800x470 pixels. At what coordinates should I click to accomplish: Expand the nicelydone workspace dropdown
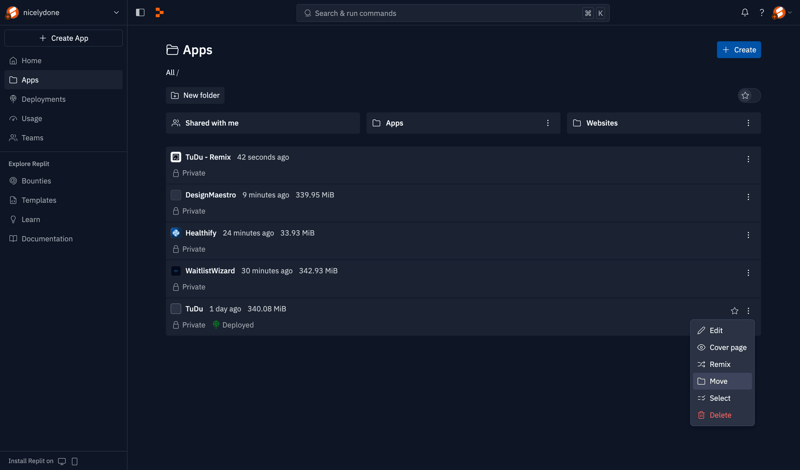pyautogui.click(x=116, y=13)
